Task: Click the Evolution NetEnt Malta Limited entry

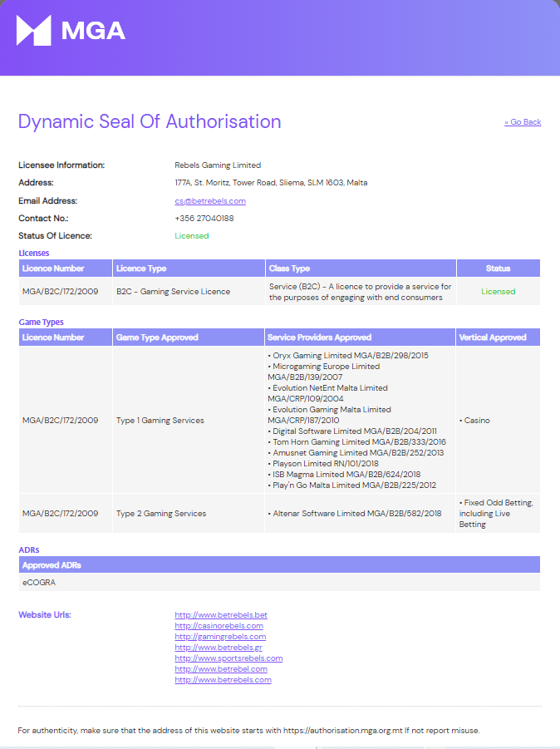Action: tap(327, 393)
